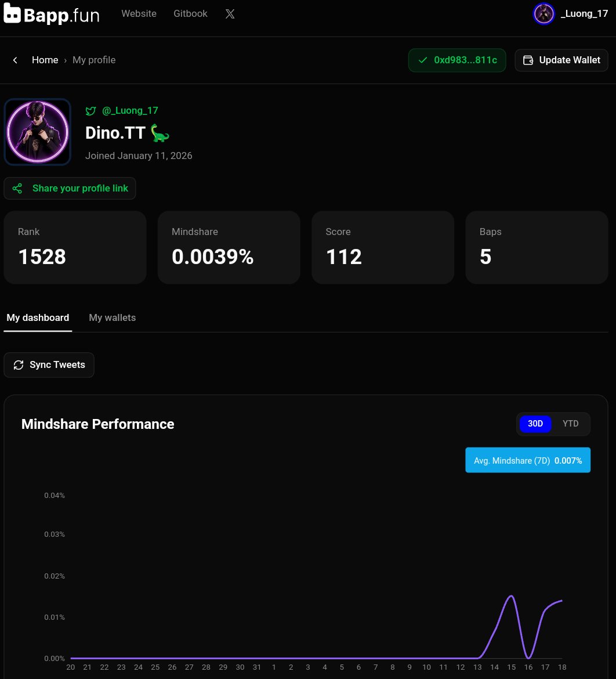Click the Score 112 value
Screen dimensions: 616x679
click(x=344, y=257)
